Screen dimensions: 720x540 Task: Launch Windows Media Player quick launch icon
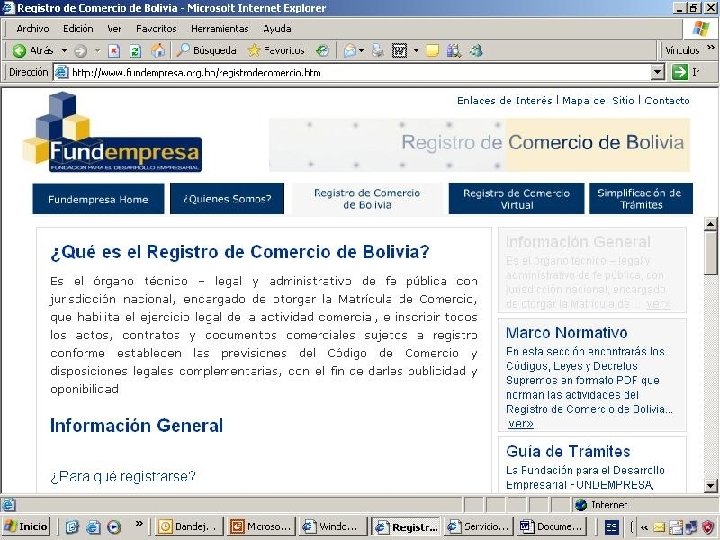(114, 527)
